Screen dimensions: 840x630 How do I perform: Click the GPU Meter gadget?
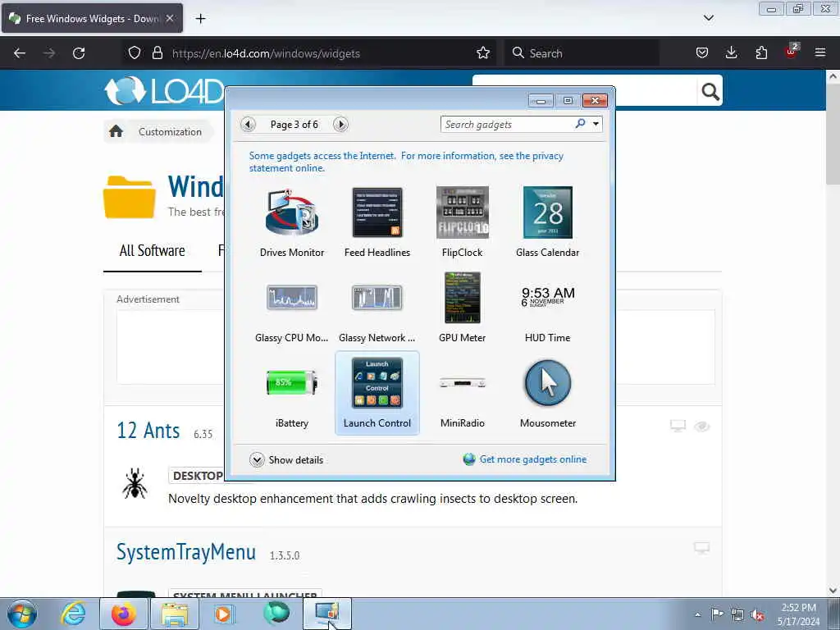click(463, 308)
